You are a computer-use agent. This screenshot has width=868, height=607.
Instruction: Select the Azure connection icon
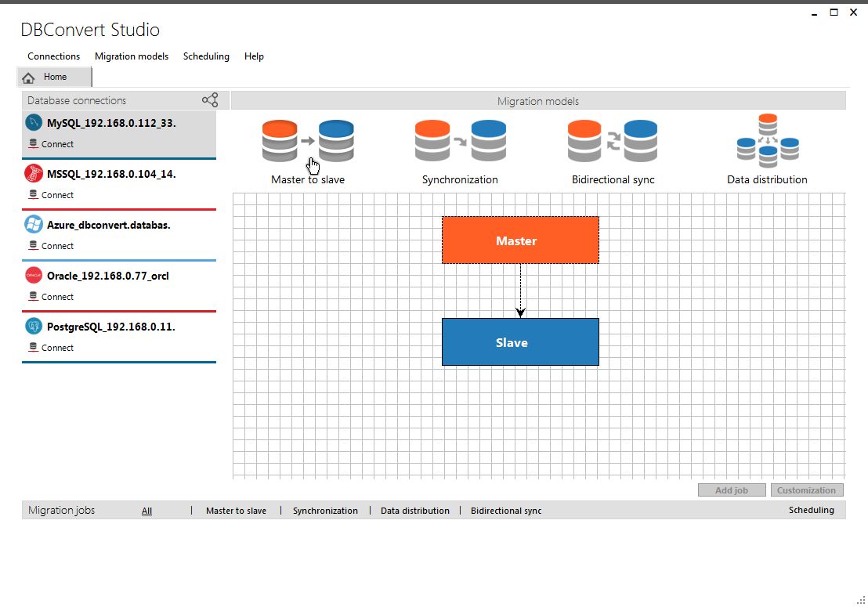33,224
